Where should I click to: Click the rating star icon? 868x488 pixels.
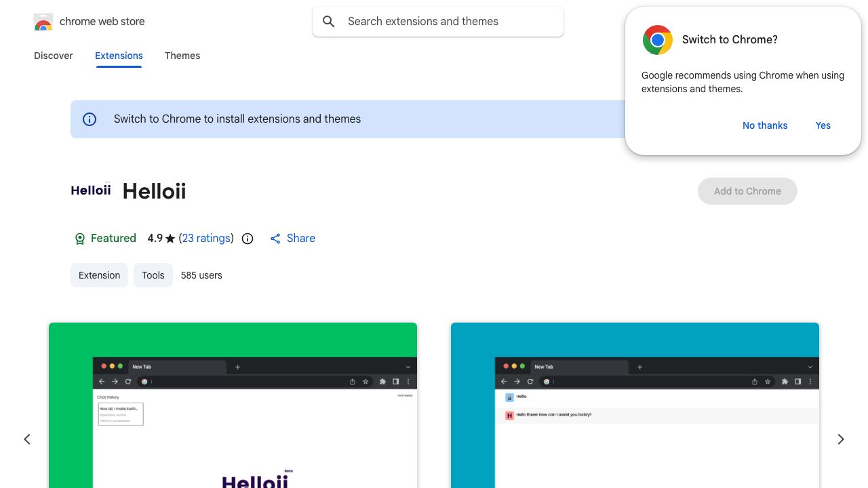click(x=170, y=239)
